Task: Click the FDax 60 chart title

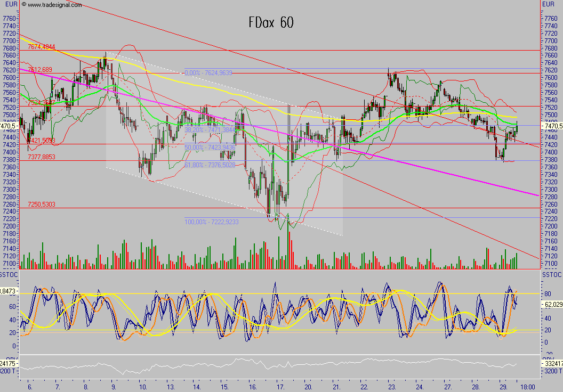Action: pos(271,23)
